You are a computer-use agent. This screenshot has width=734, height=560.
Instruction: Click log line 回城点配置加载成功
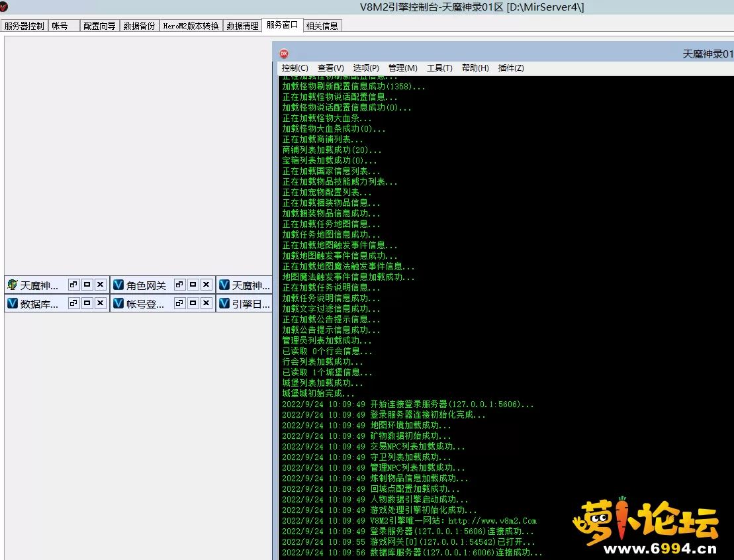tap(371, 489)
